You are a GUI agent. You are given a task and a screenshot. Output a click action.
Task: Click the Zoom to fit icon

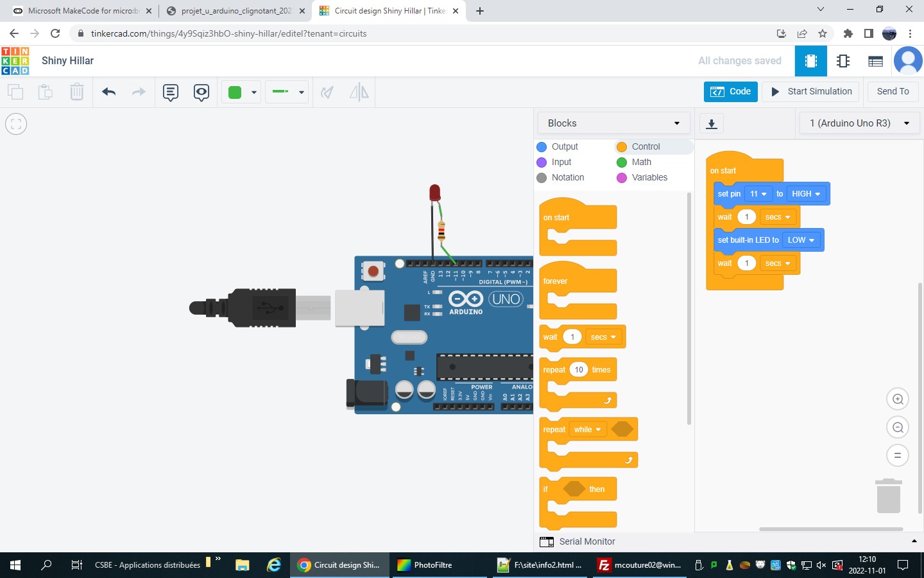tap(16, 124)
